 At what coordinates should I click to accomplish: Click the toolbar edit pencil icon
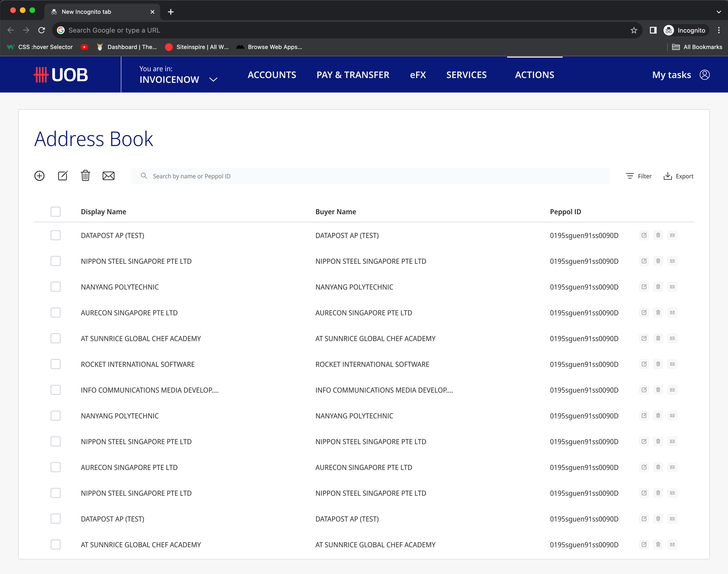(63, 176)
